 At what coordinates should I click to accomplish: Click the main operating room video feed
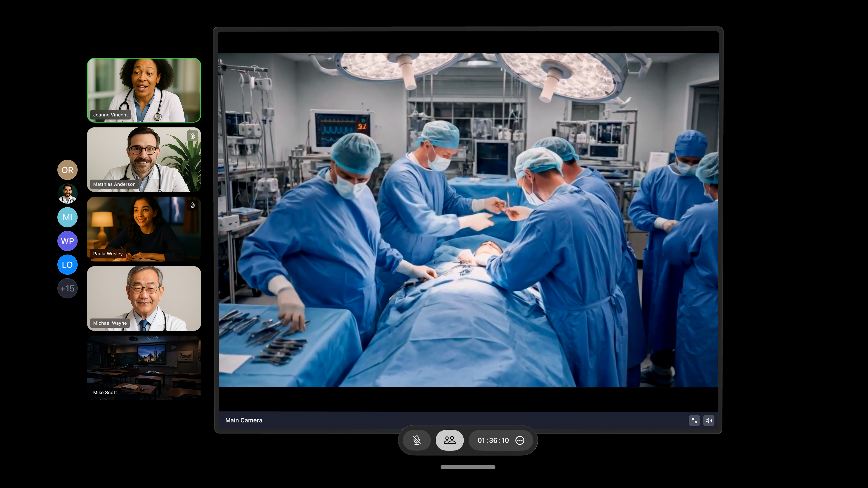[468, 220]
